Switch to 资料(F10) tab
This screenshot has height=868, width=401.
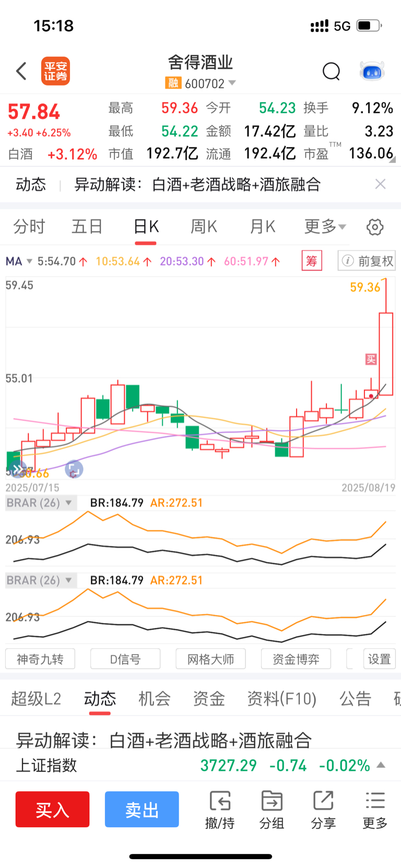coord(282,698)
